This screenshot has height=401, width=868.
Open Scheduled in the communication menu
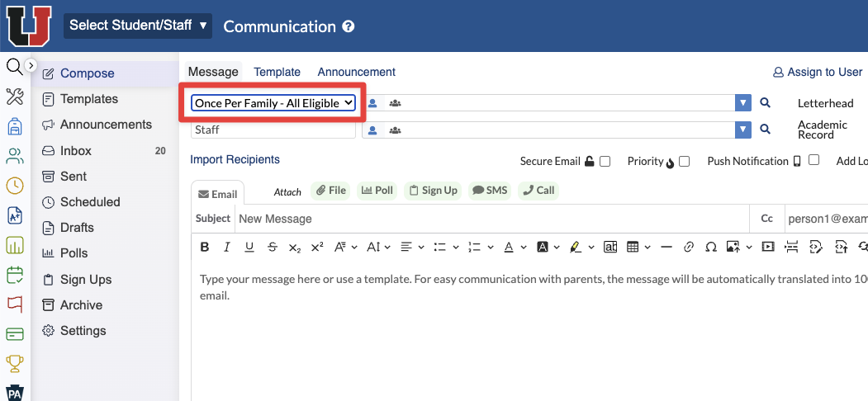90,202
